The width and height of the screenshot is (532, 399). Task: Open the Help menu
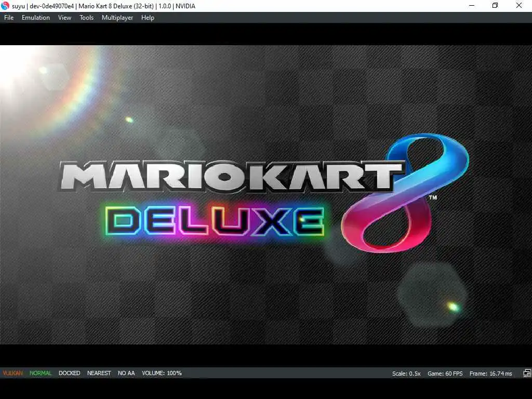tap(148, 18)
